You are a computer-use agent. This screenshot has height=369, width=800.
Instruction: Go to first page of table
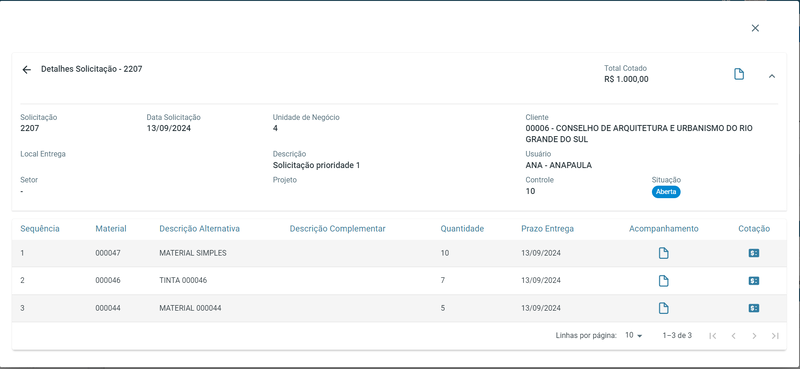pyautogui.click(x=713, y=336)
